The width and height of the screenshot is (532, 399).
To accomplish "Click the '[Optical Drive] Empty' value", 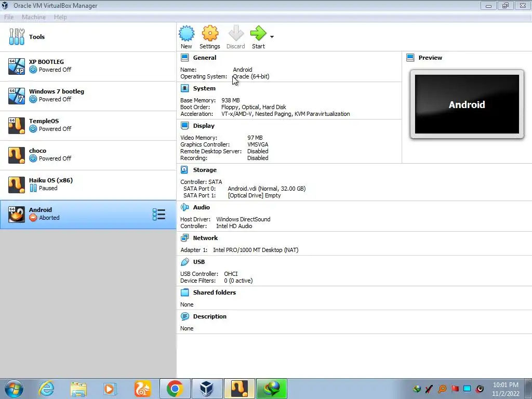I will tap(255, 195).
